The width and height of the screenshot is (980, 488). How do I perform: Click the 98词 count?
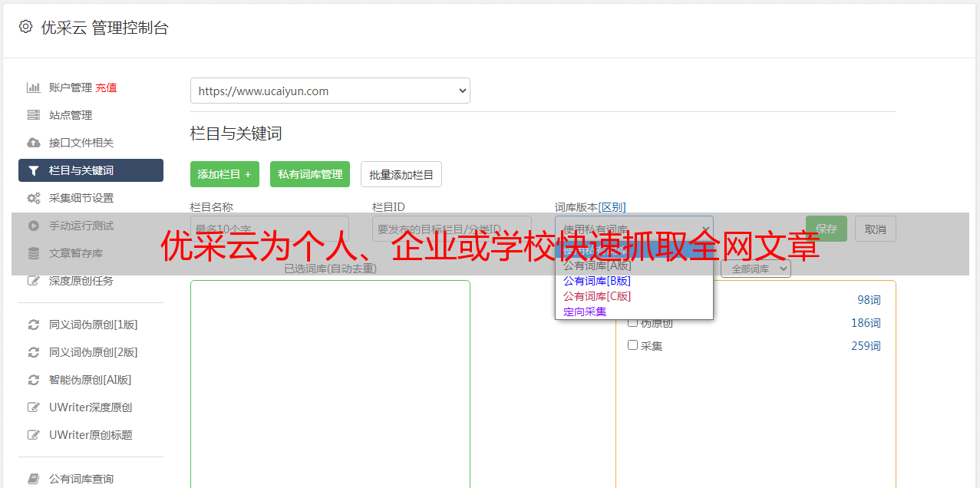(x=869, y=300)
